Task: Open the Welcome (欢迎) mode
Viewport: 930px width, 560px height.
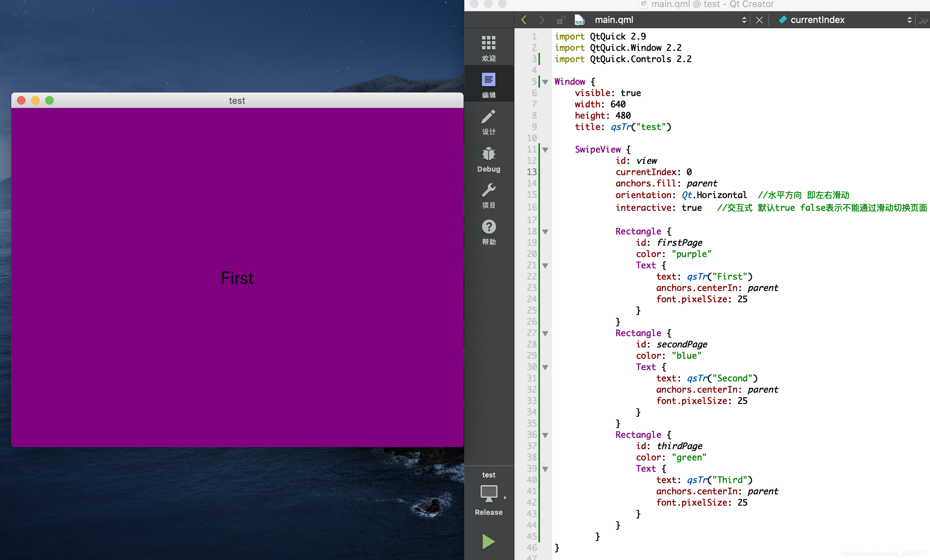Action: pyautogui.click(x=488, y=48)
